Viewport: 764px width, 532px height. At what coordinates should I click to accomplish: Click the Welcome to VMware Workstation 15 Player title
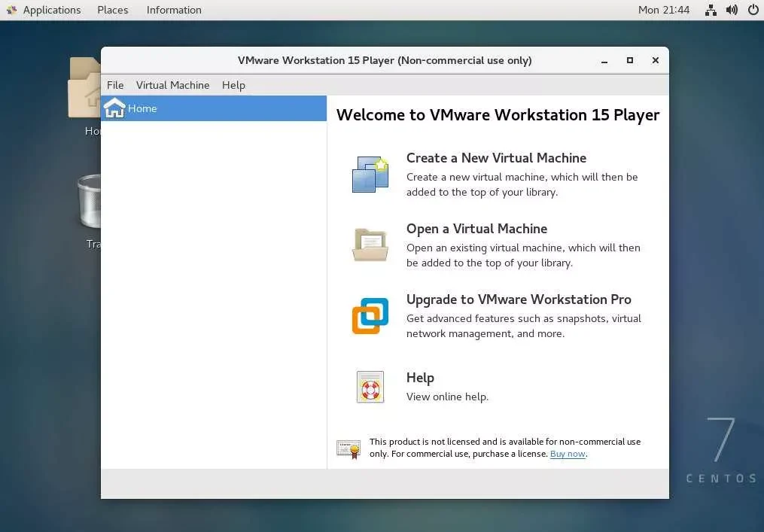coord(498,115)
